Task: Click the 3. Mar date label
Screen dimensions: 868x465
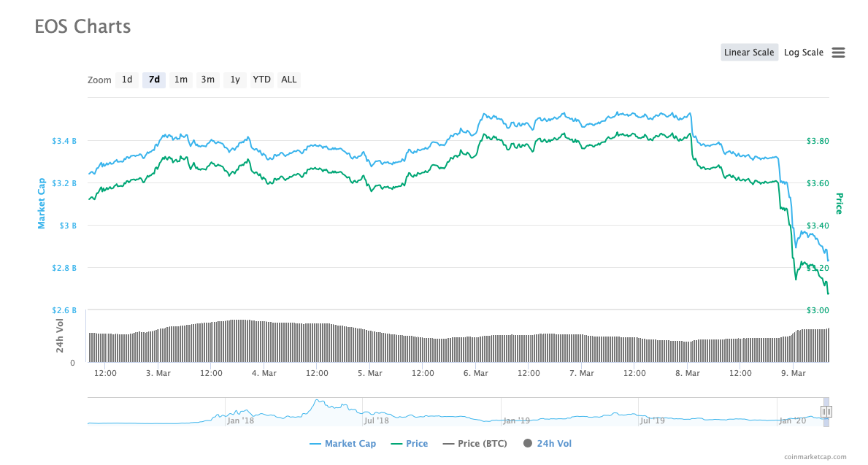Action: [158, 373]
